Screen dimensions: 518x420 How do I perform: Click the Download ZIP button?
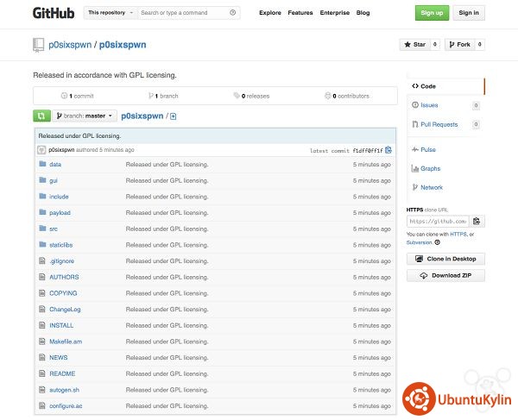[445, 276]
